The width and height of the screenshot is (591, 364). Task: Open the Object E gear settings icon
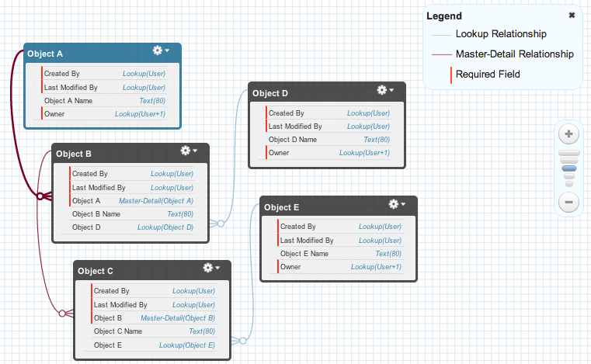coord(395,204)
